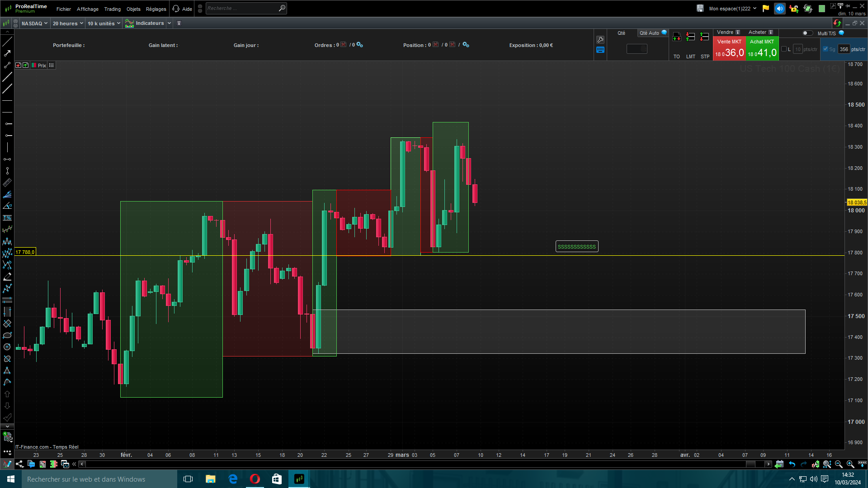868x488 pixels.
Task: Click the blue keyboard shortcuts icon
Action: [600, 50]
